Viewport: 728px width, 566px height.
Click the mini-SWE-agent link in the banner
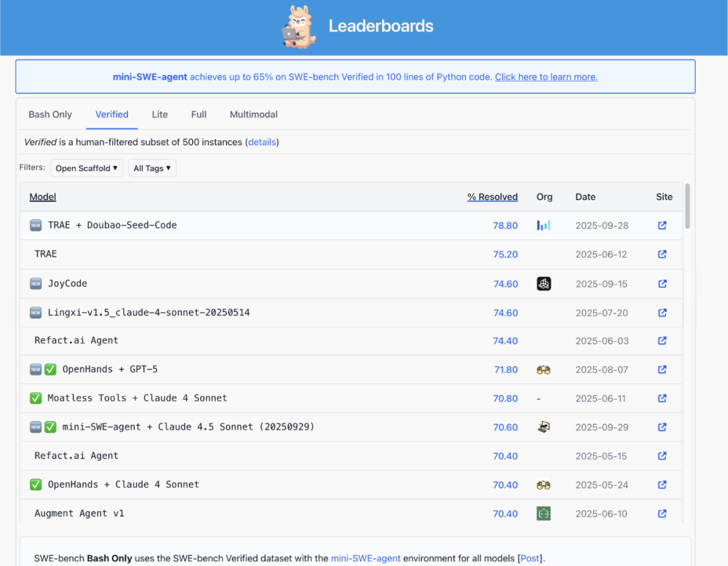click(x=150, y=77)
